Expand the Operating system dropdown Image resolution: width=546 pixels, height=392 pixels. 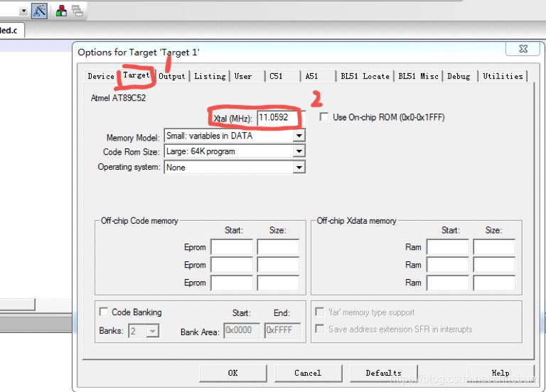point(299,168)
